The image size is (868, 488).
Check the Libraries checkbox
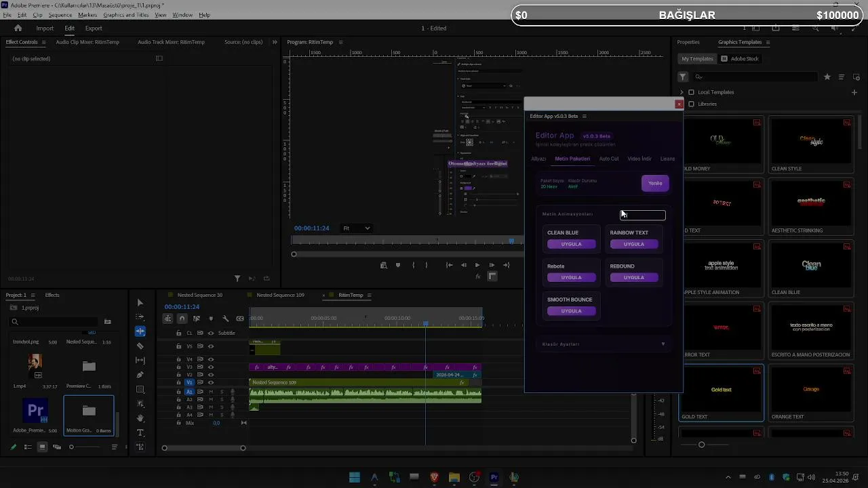click(x=691, y=104)
